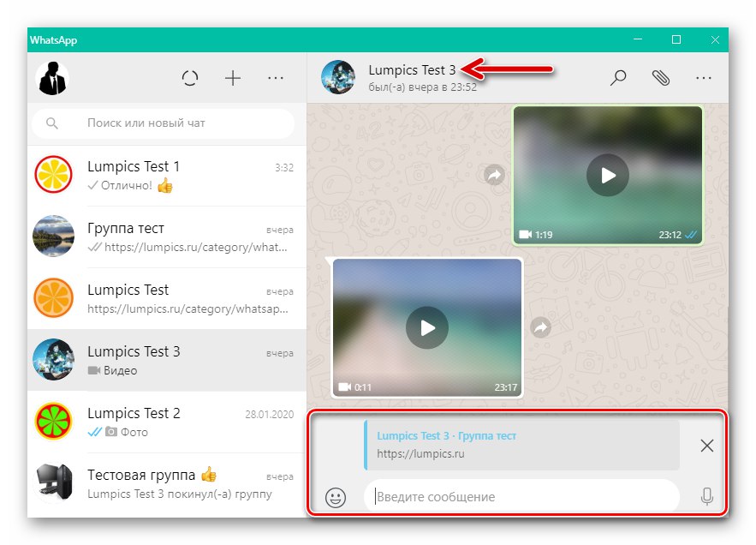Click the computer avatar of 'Тестовая группа'
The height and width of the screenshot is (545, 756).
[x=53, y=483]
